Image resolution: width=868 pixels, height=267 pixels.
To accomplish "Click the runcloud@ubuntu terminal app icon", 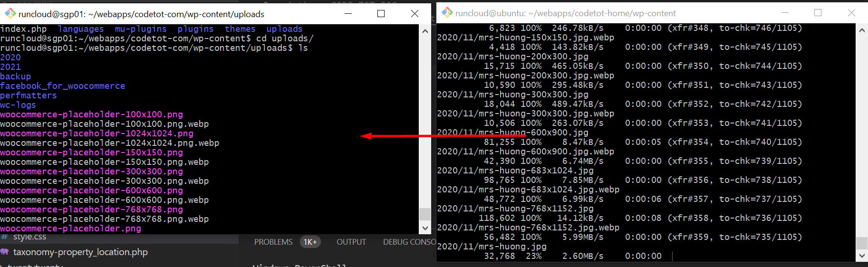I will coord(447,13).
